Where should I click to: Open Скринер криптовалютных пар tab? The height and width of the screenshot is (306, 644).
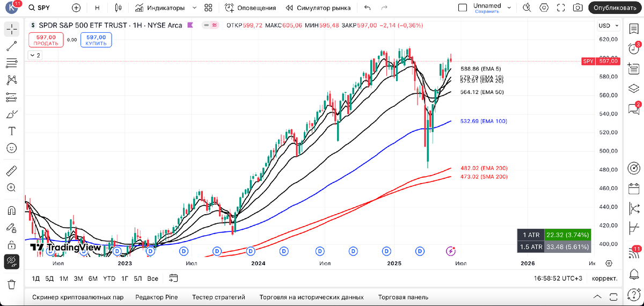[x=78, y=297]
